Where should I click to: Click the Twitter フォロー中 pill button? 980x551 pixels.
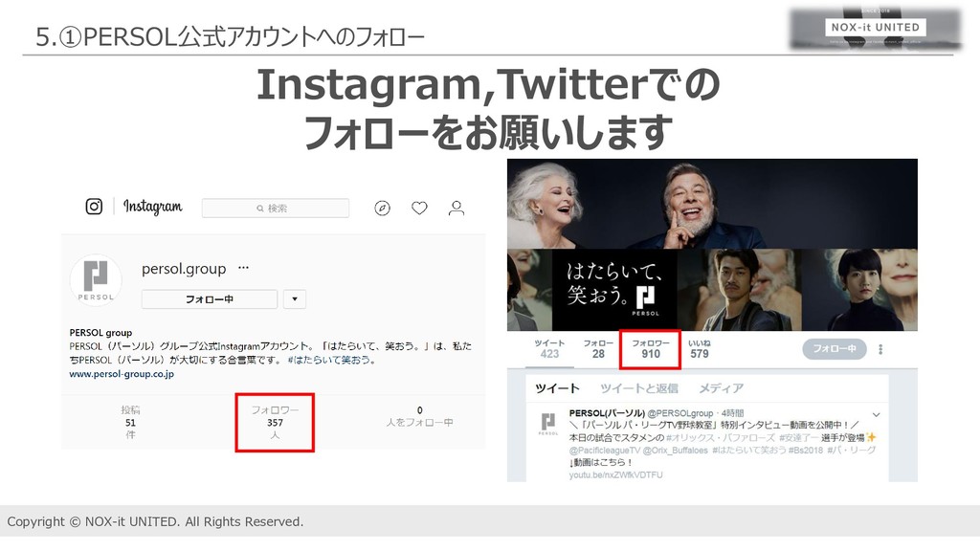click(835, 348)
